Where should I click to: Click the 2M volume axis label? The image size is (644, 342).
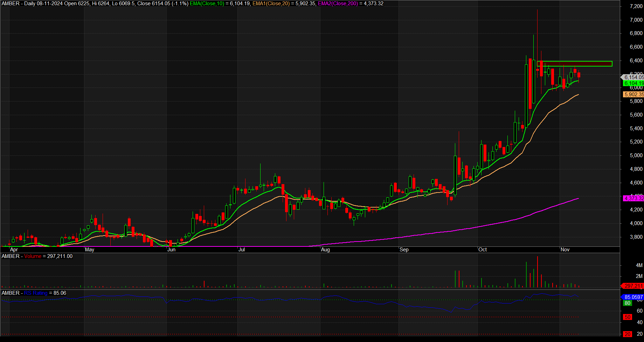point(639,276)
